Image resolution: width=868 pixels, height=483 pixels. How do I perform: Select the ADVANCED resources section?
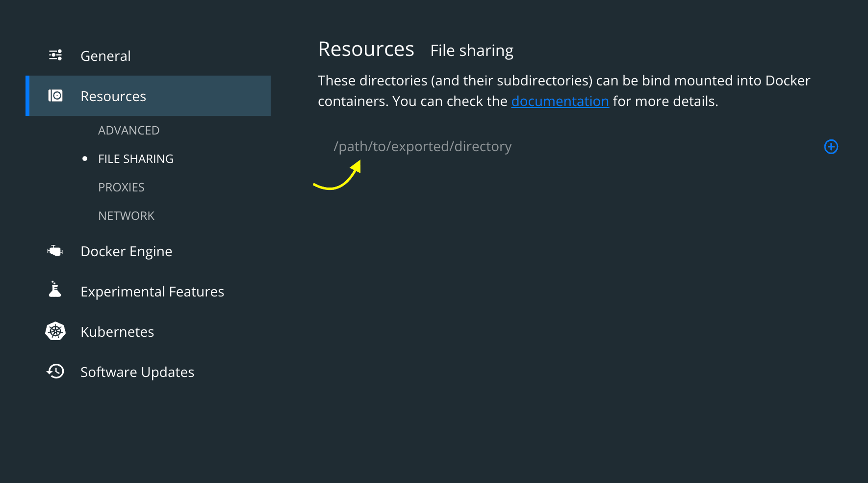coord(128,130)
